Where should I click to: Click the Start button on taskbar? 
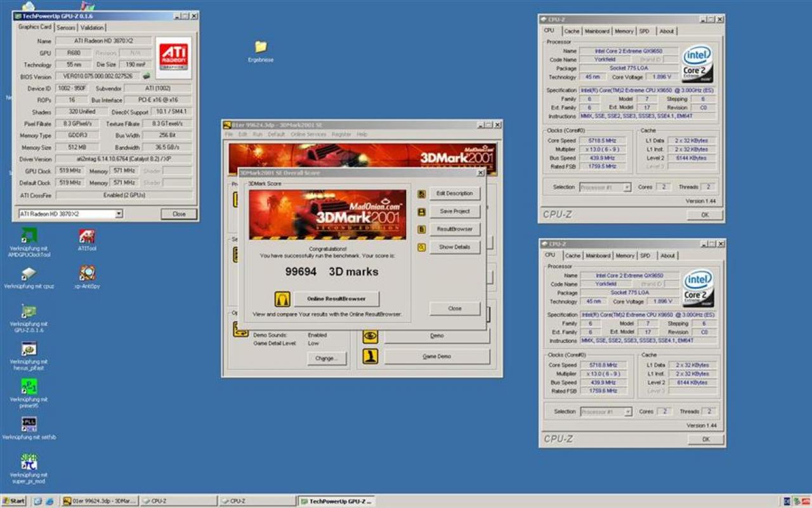[13, 501]
